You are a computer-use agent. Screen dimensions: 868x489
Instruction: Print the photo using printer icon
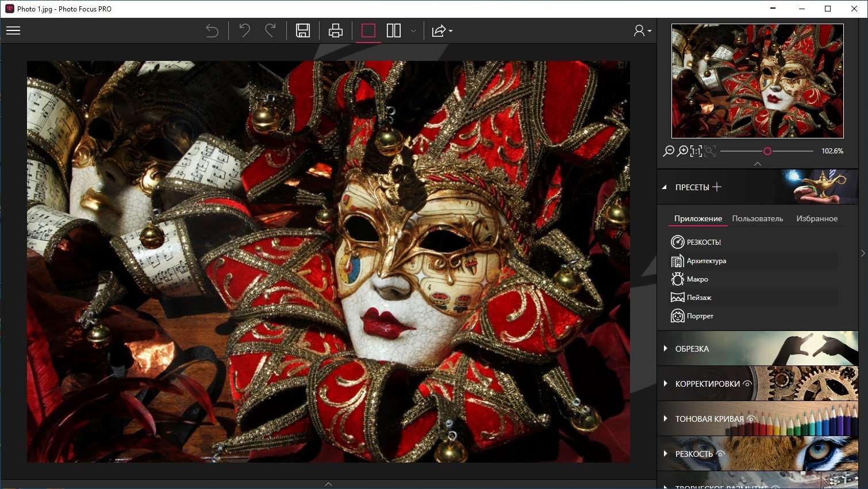click(x=336, y=30)
